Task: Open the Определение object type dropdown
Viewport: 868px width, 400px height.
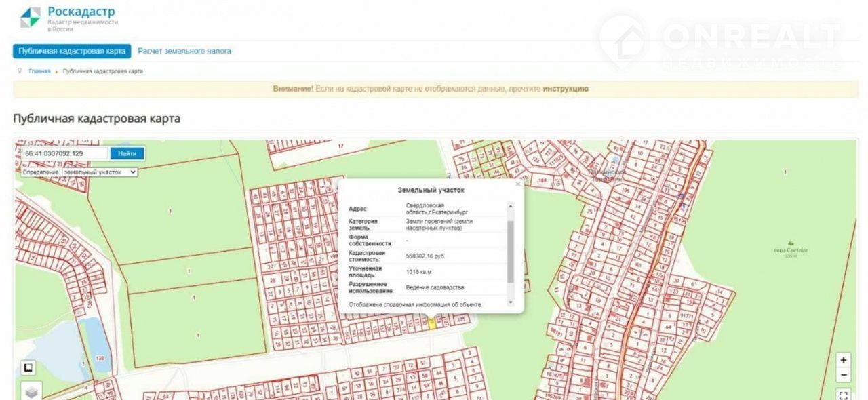Action: point(99,172)
